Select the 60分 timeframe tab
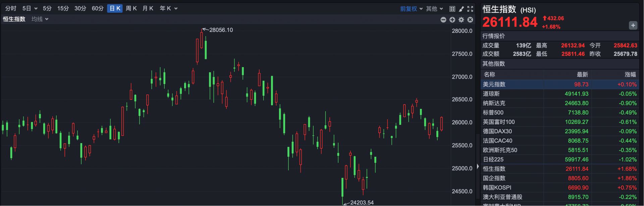Image resolution: width=644 pixels, height=206 pixels. click(x=98, y=8)
